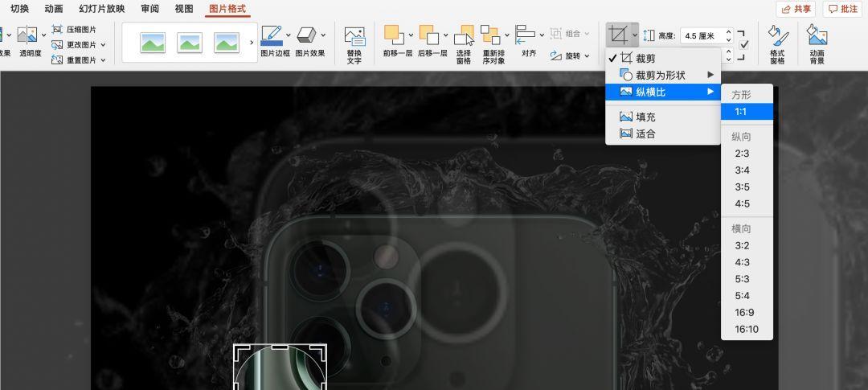Select the 3:4 portrait ratio
This screenshot has height=390, width=868.
tap(747, 170)
